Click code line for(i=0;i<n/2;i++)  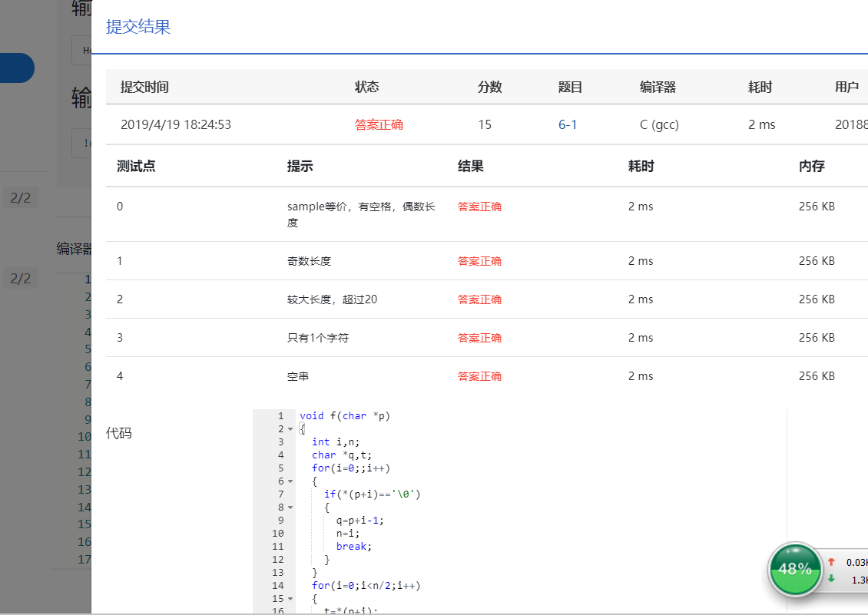pos(366,586)
